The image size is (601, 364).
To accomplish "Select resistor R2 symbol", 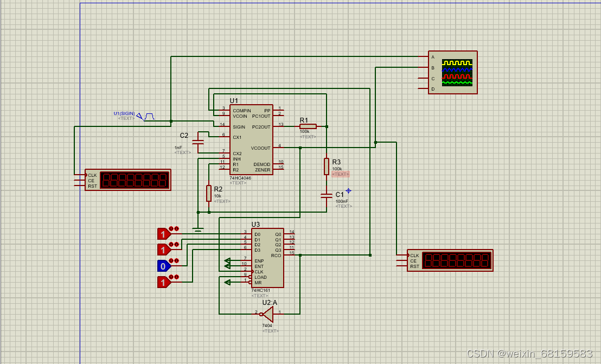I will click(x=208, y=193).
